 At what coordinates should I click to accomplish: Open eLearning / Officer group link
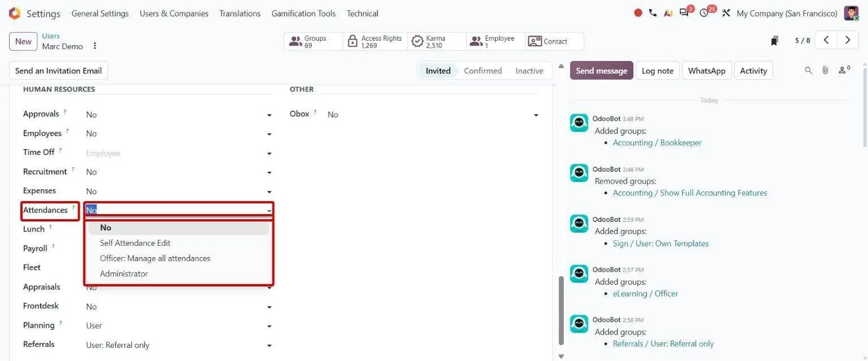(x=645, y=294)
